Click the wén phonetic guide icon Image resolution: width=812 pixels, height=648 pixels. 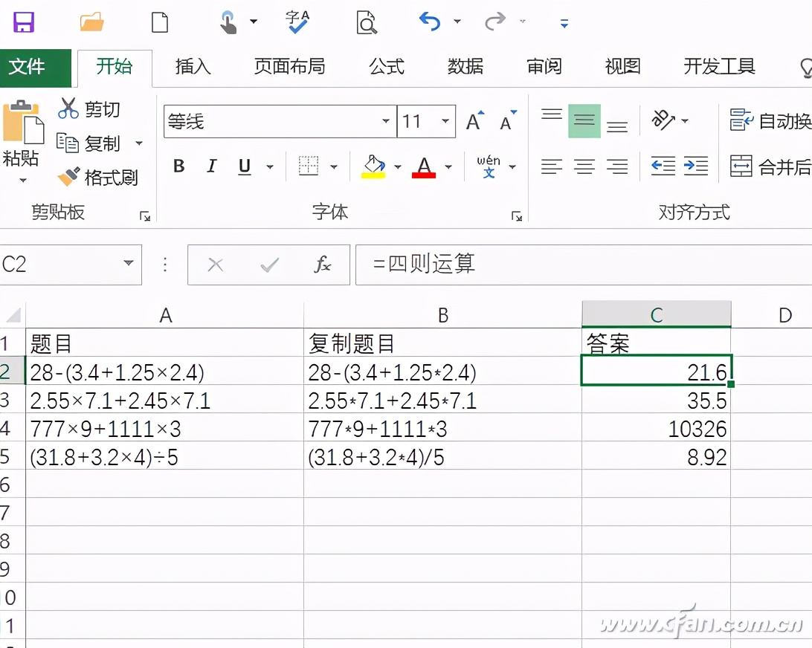[x=489, y=166]
